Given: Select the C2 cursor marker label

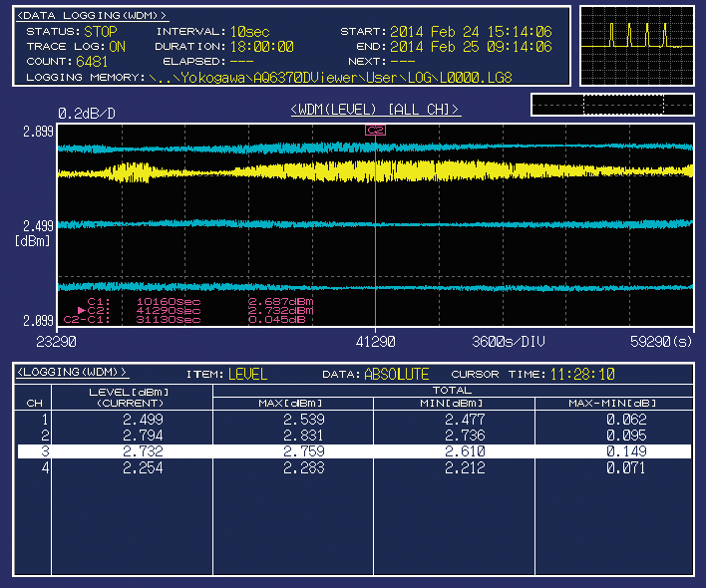Looking at the screenshot, I should pos(375,131).
